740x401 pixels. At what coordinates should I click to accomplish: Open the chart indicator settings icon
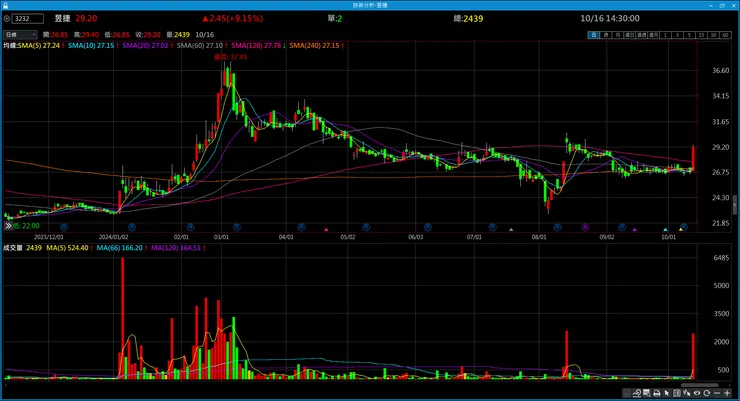(x=637, y=393)
